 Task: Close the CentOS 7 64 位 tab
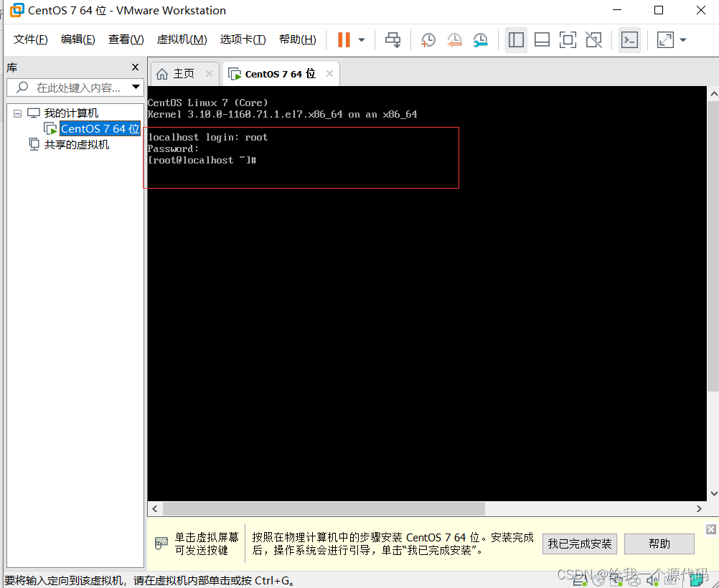point(329,73)
